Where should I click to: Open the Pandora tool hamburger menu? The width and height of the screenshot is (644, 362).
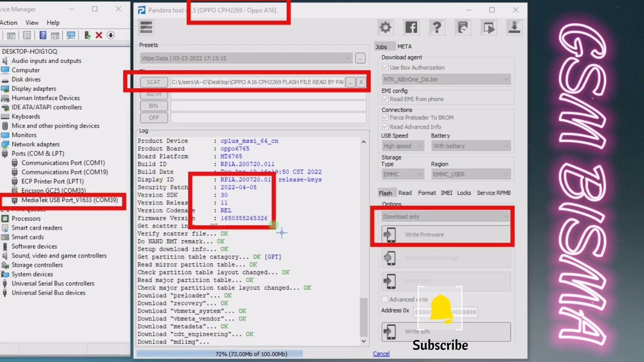point(146,27)
